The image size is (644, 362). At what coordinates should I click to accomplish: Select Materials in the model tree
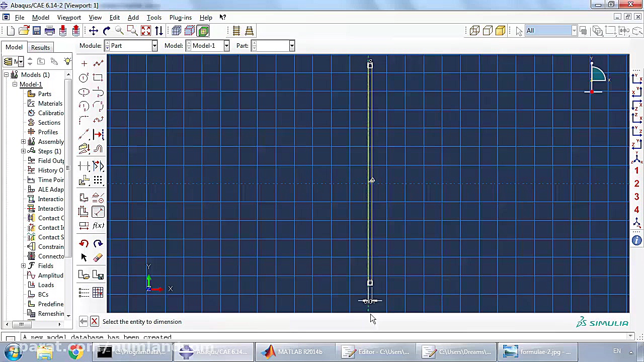(50, 104)
